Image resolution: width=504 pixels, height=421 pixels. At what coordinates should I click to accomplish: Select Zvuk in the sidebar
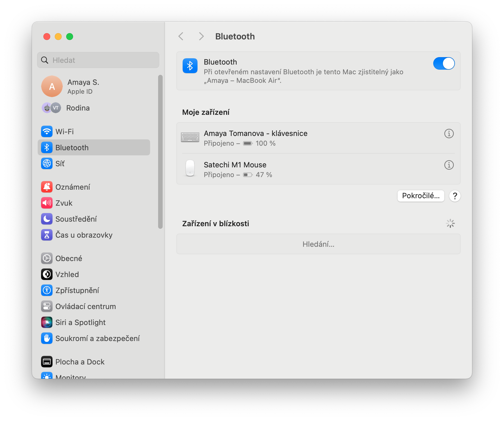click(x=94, y=203)
